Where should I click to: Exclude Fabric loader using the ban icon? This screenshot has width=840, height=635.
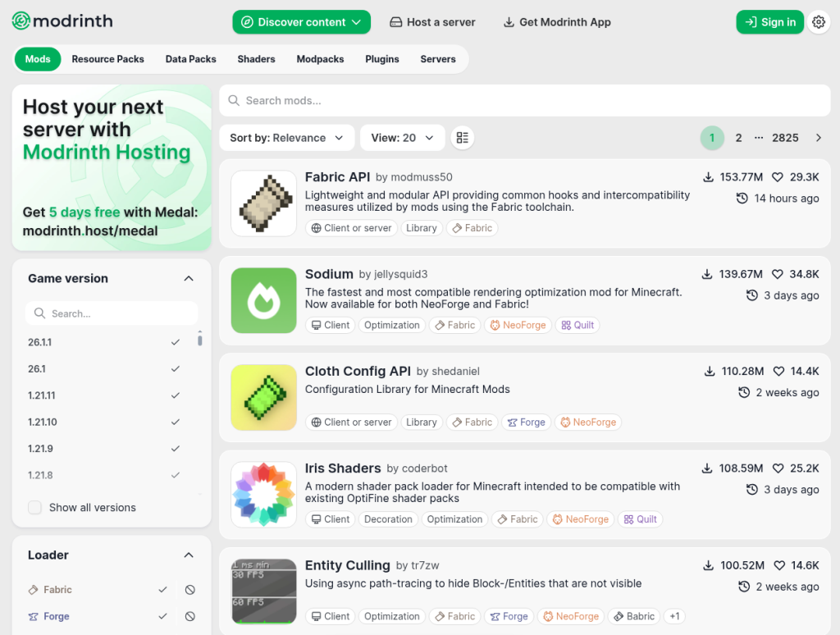tap(189, 590)
